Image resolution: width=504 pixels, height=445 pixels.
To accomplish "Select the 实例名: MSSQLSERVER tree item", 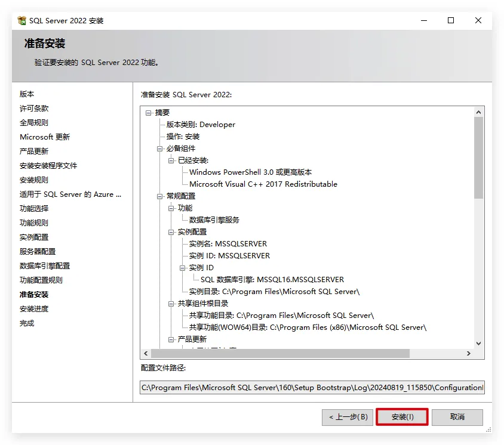I will pos(228,243).
